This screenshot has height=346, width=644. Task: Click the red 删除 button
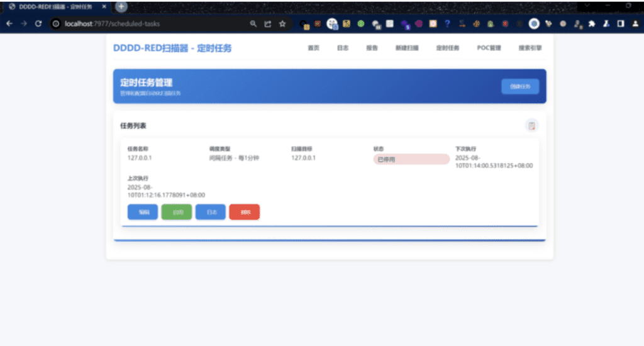tap(245, 212)
